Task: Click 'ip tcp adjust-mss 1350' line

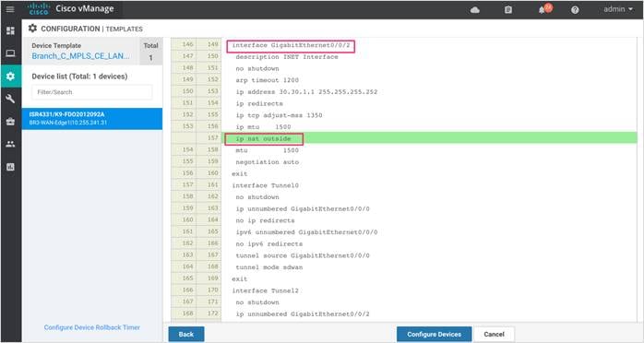Action: [x=279, y=115]
